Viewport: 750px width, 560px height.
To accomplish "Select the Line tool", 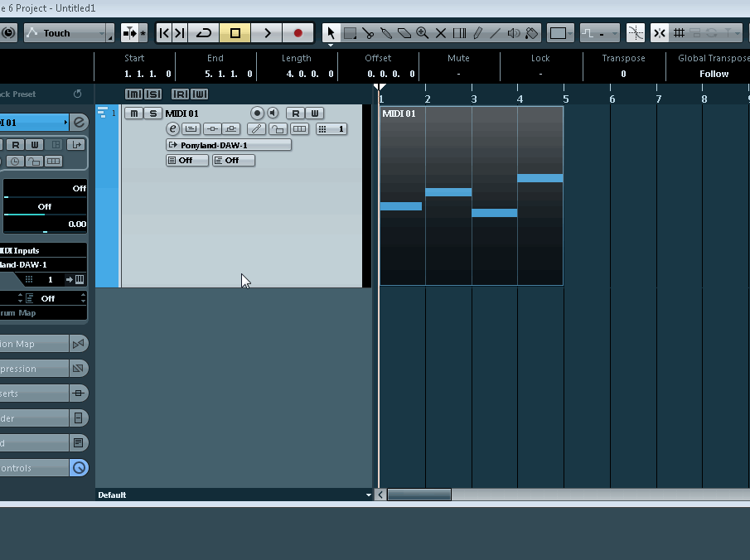I will tap(496, 33).
